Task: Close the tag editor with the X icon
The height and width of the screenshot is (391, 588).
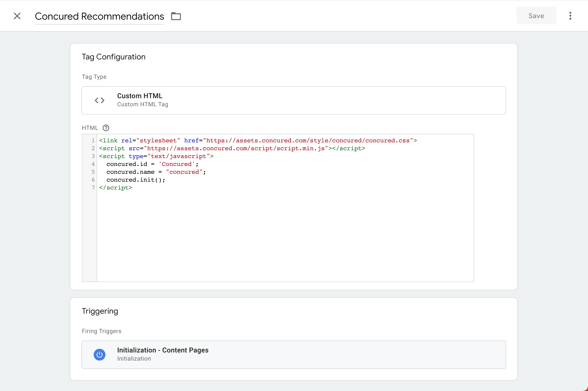Action: [x=17, y=16]
